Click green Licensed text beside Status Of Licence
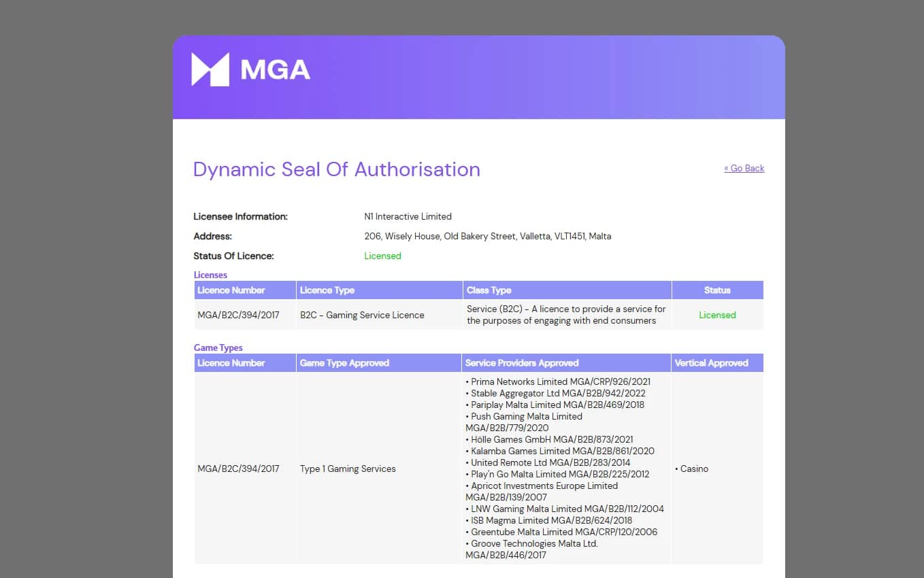Screen dimensions: 924x578 click(x=382, y=256)
